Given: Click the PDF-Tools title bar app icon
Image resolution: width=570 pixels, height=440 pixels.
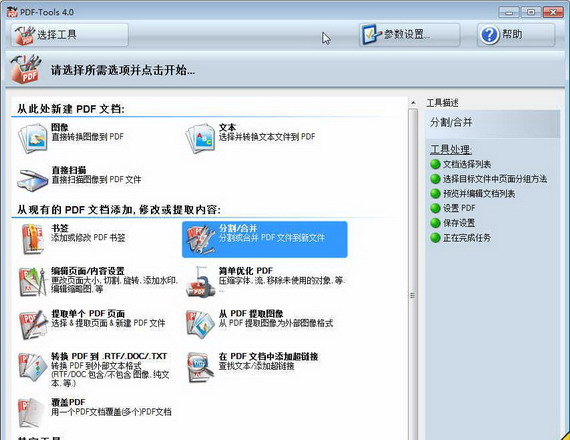Looking at the screenshot, I should [12, 12].
